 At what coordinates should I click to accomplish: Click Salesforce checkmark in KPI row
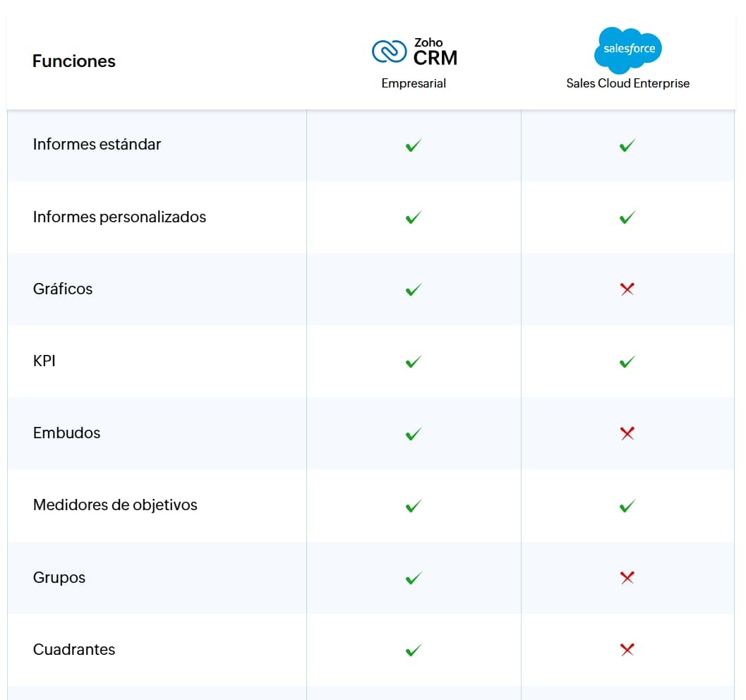627,361
